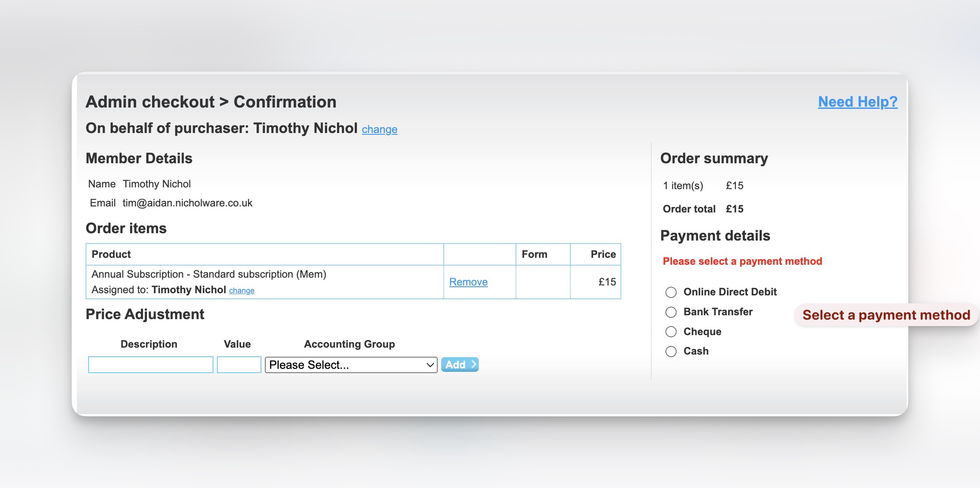Click the Product column header
The width and height of the screenshot is (980, 488).
coord(111,254)
